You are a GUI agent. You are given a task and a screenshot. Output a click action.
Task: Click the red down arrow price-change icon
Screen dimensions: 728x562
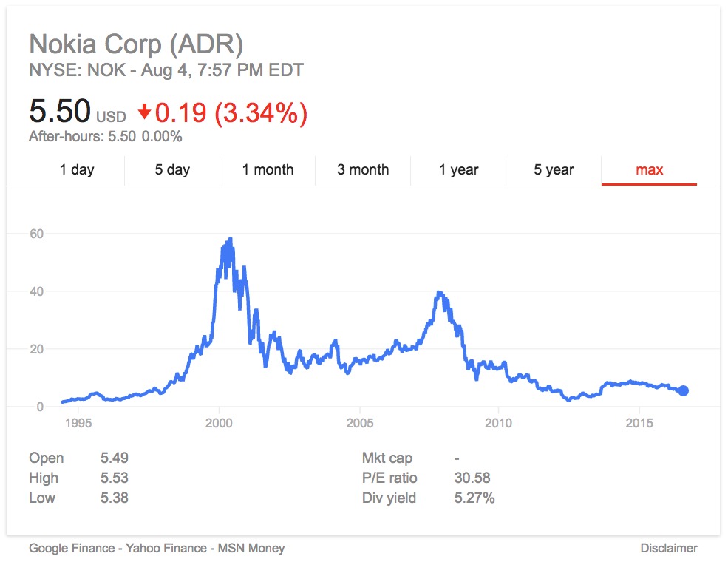click(x=144, y=112)
